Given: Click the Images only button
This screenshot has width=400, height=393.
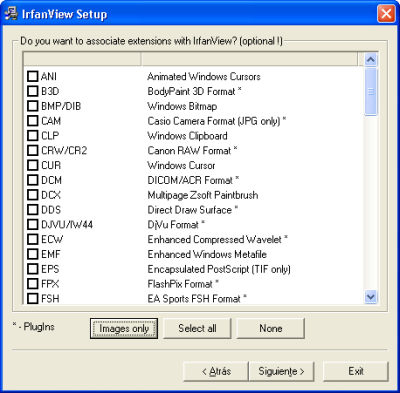Looking at the screenshot, I should [x=124, y=328].
